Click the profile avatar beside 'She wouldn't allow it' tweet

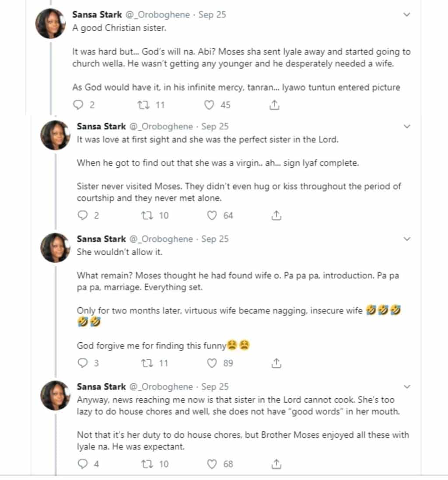(x=56, y=247)
